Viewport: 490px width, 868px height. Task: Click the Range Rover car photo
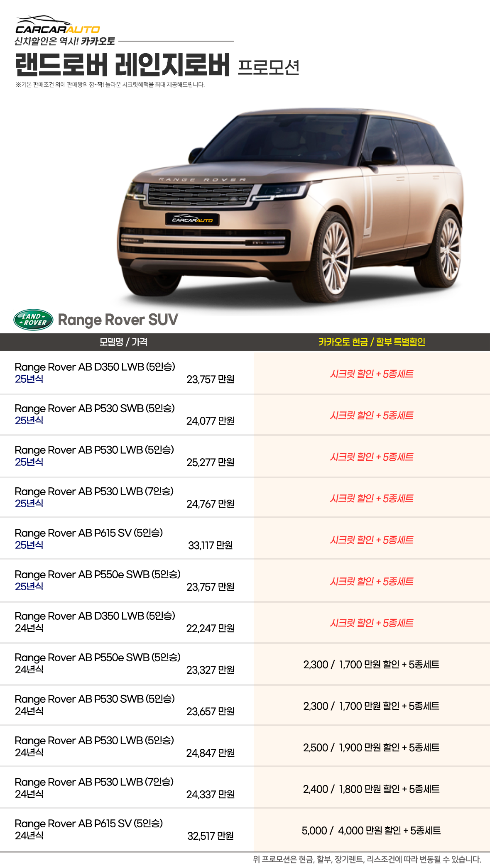(290, 205)
